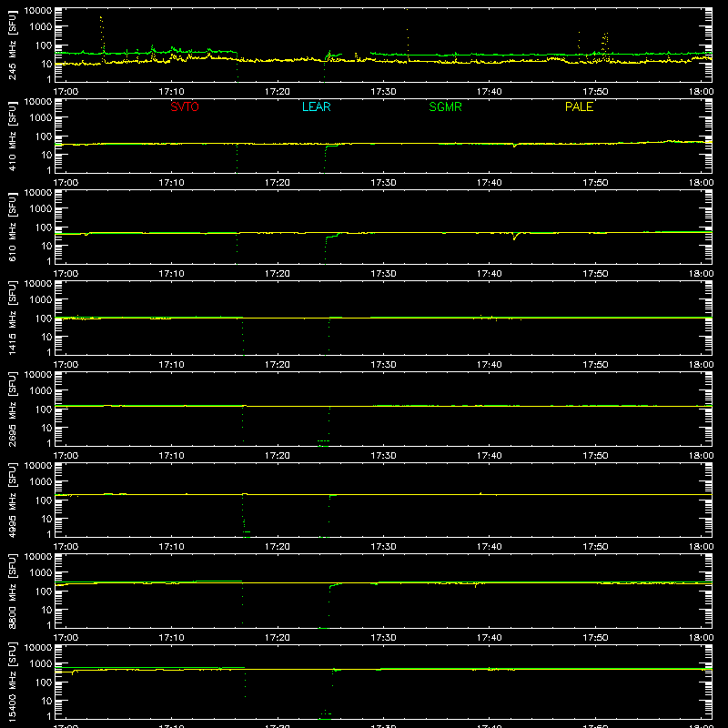Image resolution: width=728 pixels, height=728 pixels.
Task: Click the yellow PALE station label
Action: [x=579, y=106]
